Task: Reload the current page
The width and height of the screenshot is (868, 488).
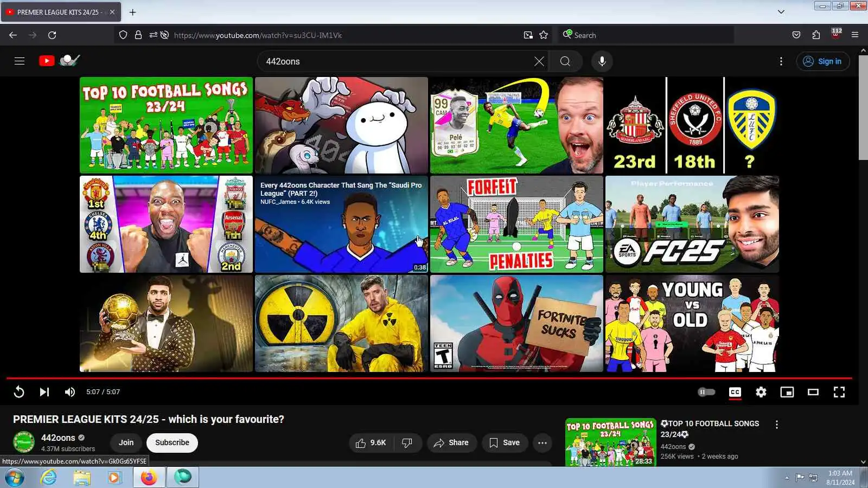Action: pyautogui.click(x=52, y=35)
